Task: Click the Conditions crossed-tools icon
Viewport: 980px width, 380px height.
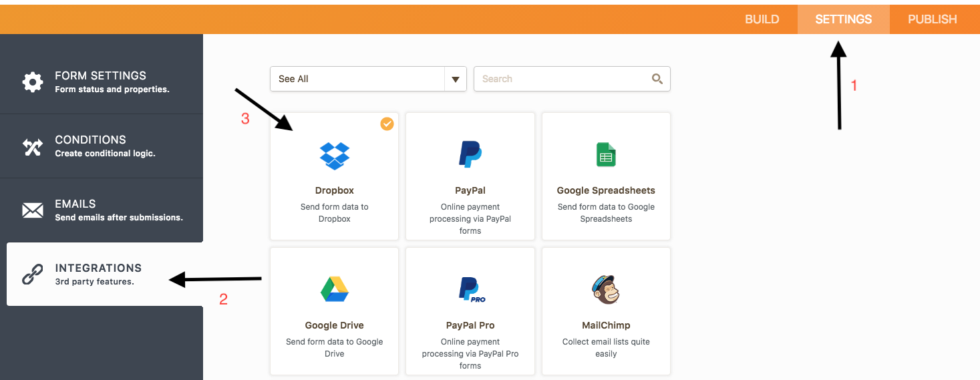Action: click(x=33, y=146)
